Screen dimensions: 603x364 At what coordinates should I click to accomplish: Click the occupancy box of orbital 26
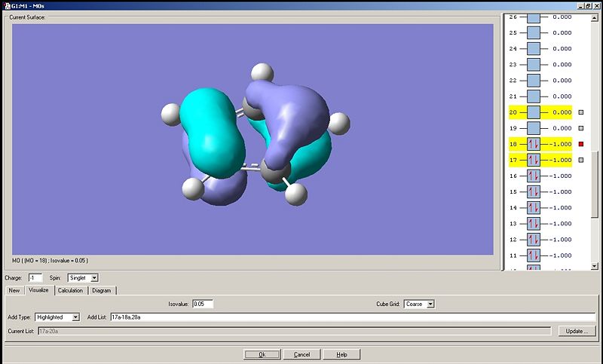pyautogui.click(x=533, y=18)
